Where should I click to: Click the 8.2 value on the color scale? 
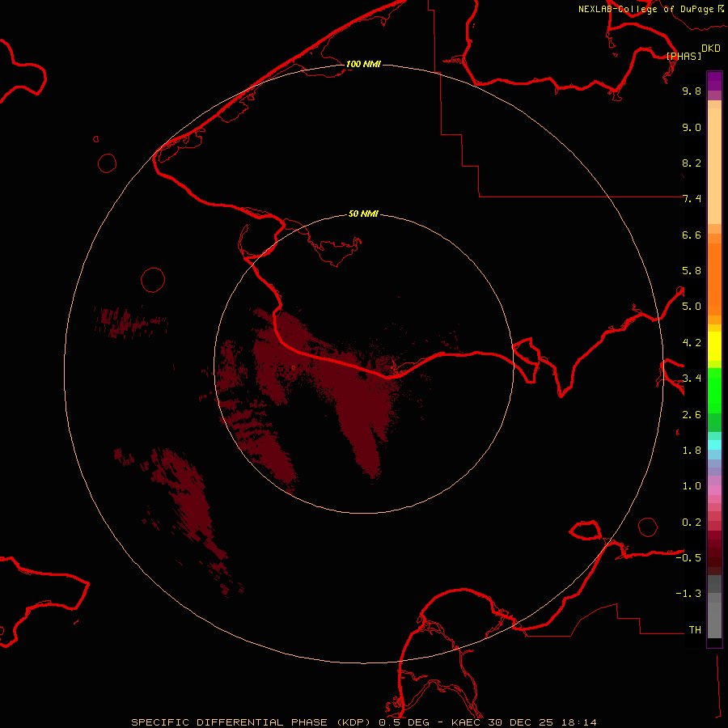(692, 163)
